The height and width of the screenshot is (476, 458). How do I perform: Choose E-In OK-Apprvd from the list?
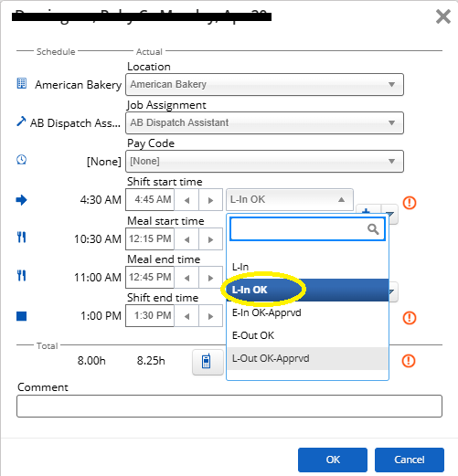click(x=307, y=312)
